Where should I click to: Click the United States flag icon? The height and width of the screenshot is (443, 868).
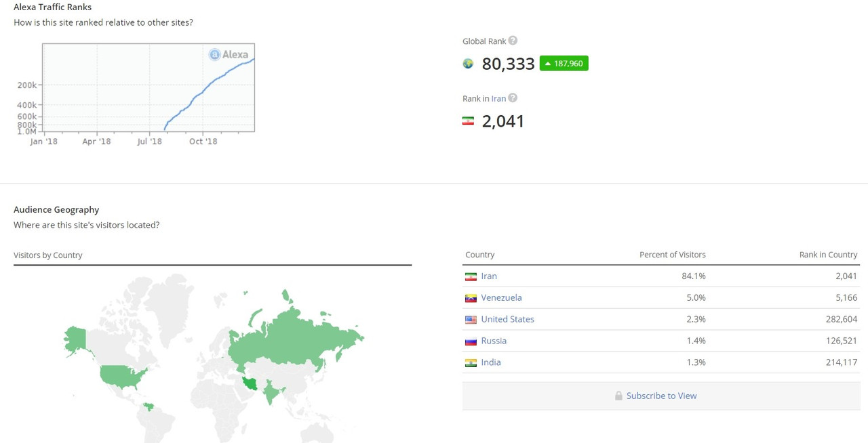tap(471, 320)
